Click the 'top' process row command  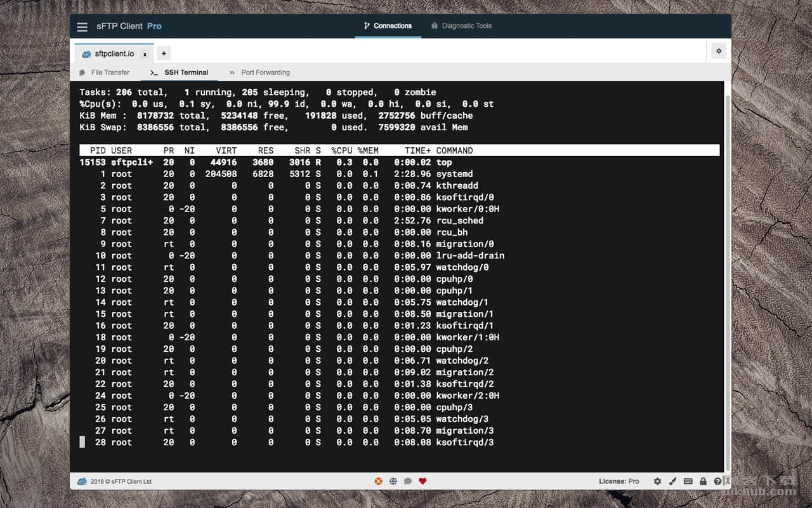pyautogui.click(x=444, y=163)
